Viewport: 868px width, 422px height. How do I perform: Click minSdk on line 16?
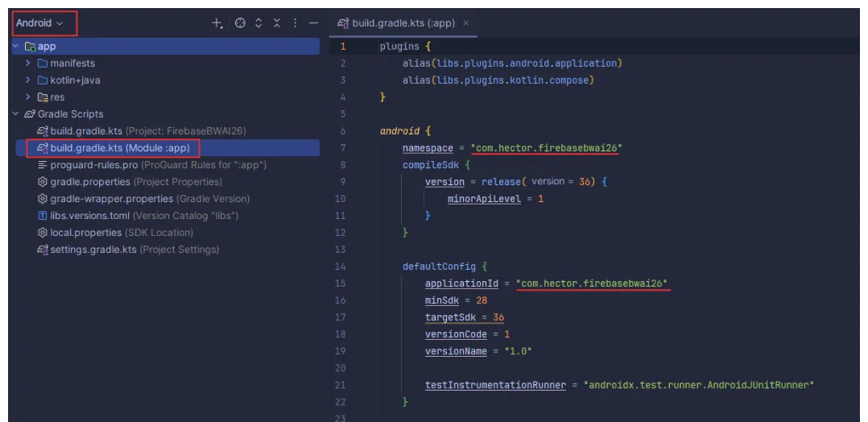[441, 300]
